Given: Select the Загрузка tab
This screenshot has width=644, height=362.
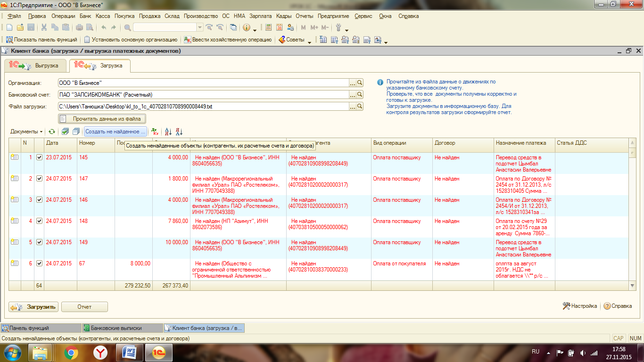Looking at the screenshot, I should click(99, 66).
